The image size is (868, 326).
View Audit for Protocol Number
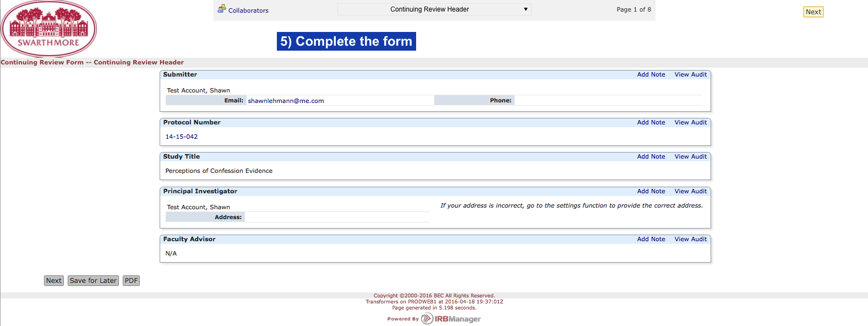click(x=690, y=123)
